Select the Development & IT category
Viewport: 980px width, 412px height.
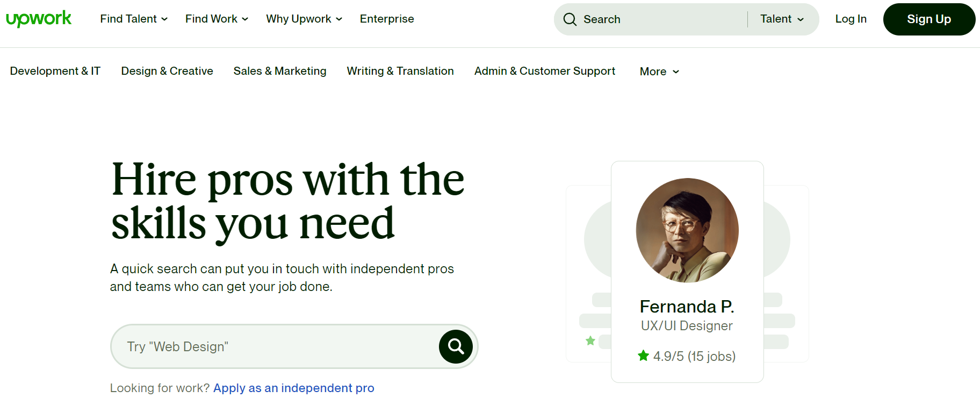pyautogui.click(x=55, y=71)
